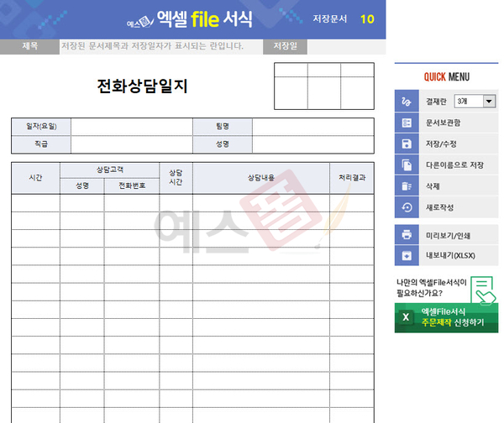Viewport: 504px width, 423px height.
Task: Click the 팀명 label cell
Action: pos(223,127)
